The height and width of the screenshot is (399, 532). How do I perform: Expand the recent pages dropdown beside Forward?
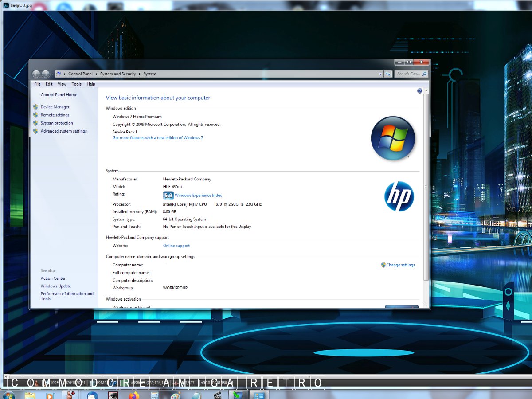coord(52,74)
